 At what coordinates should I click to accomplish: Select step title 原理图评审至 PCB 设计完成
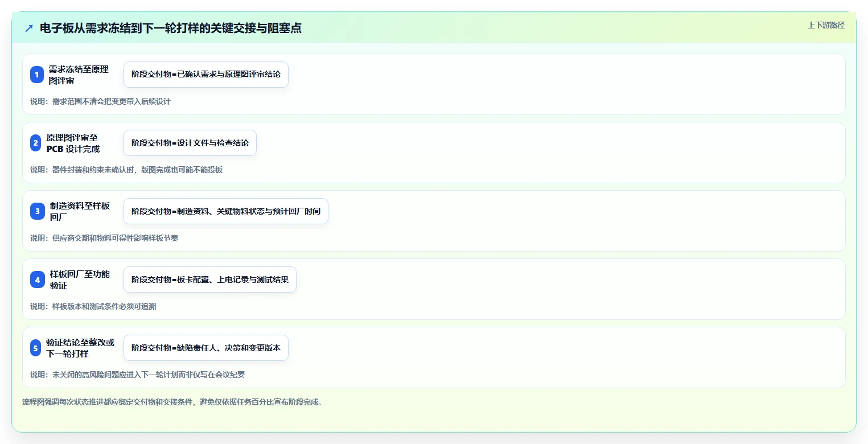pos(73,143)
